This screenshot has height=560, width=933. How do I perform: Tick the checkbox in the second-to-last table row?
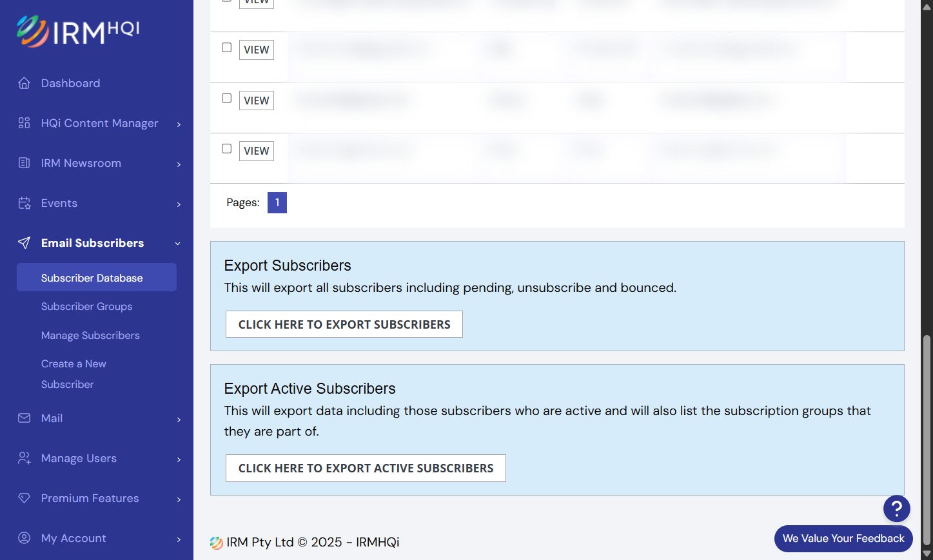pos(227,99)
